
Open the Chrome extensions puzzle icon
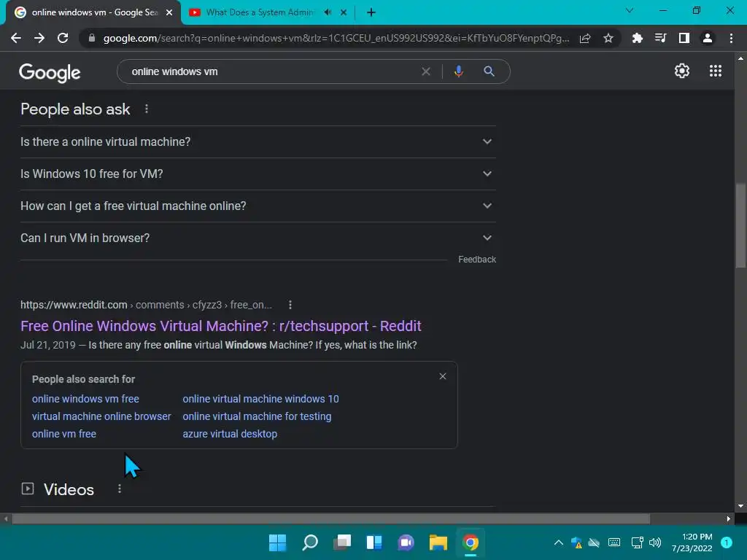[x=638, y=38]
